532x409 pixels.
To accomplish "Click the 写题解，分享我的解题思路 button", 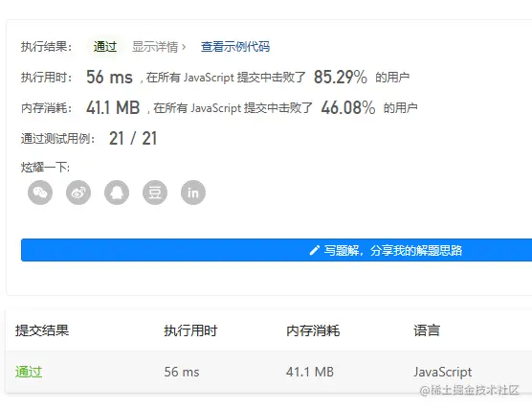I will point(277,250).
